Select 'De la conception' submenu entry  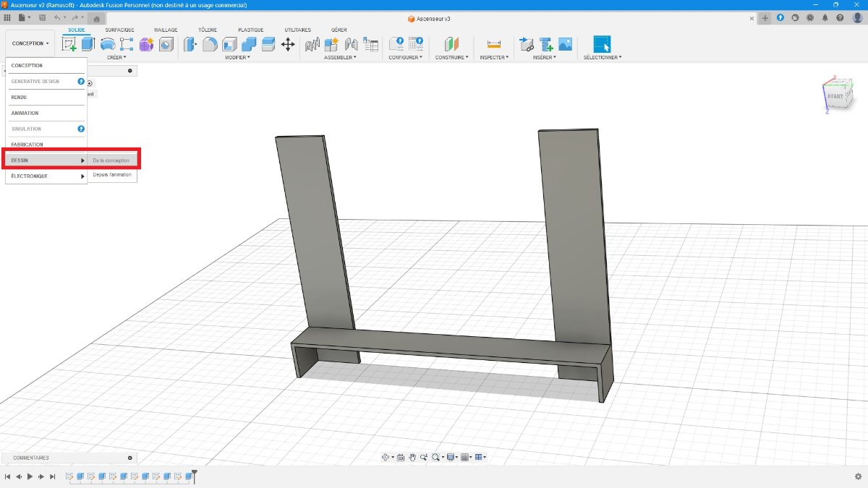click(x=111, y=160)
